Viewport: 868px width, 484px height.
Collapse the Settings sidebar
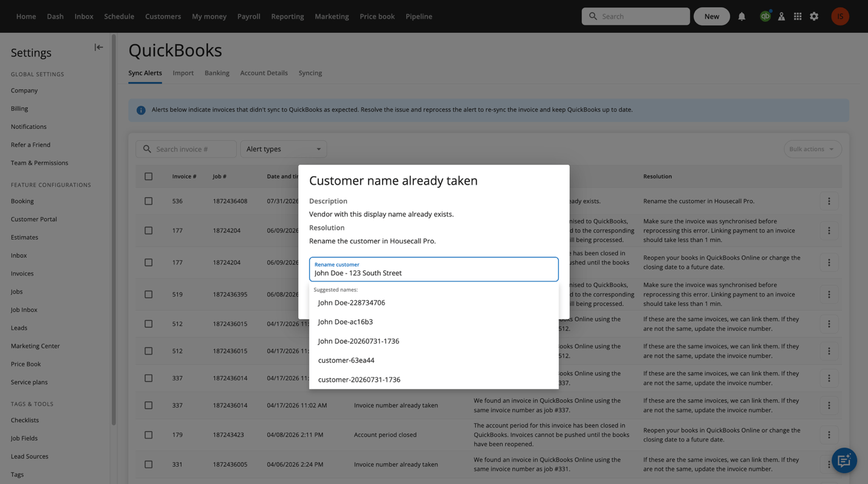pos(98,47)
